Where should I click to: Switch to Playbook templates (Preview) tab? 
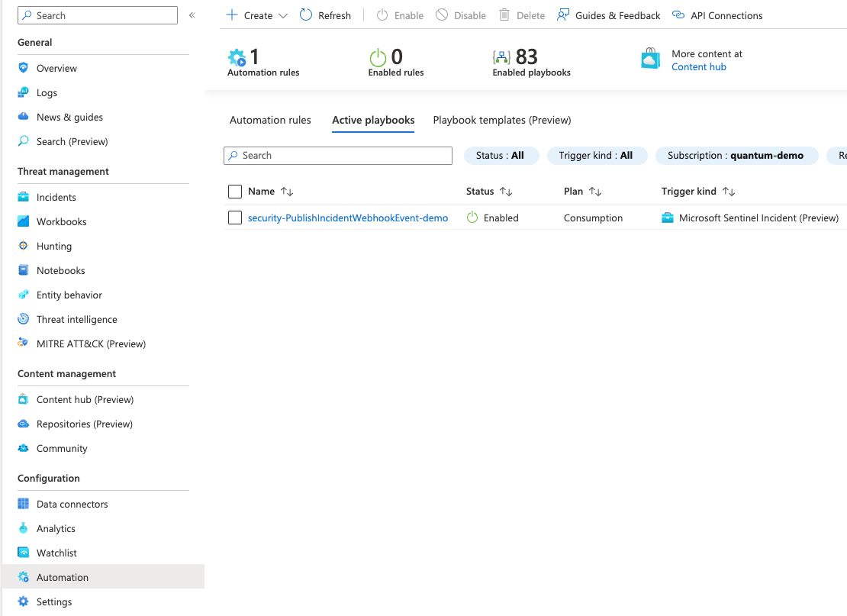click(501, 120)
